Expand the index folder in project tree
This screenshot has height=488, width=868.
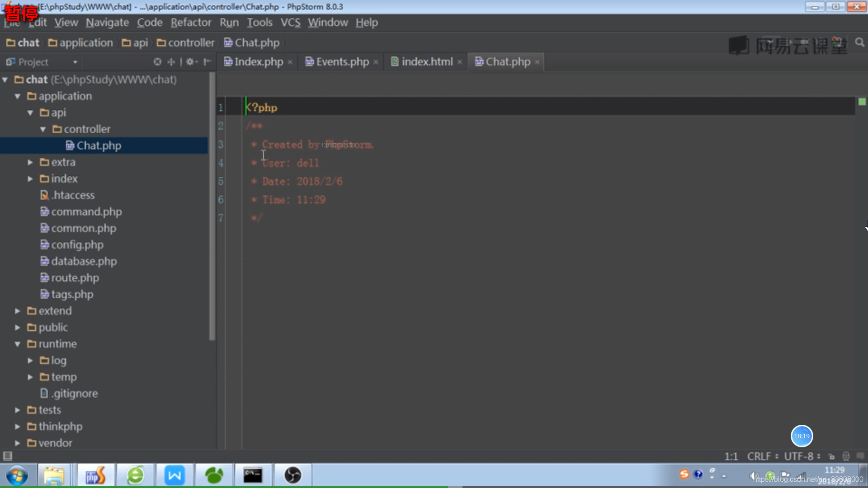coord(30,178)
